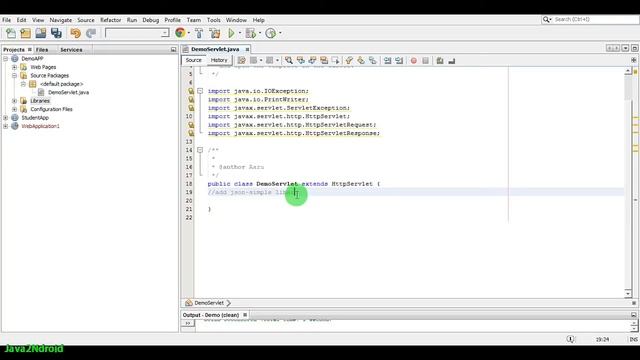This screenshot has height=360, width=640.
Task: Collapse the default package node
Action: coord(23,84)
